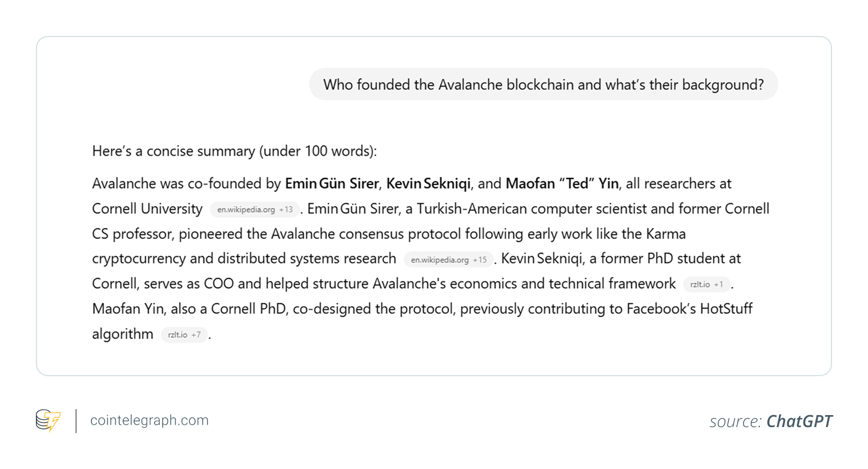Click the "source: ChatGPT" attribution text
The width and height of the screenshot is (868, 469).
[x=770, y=422]
